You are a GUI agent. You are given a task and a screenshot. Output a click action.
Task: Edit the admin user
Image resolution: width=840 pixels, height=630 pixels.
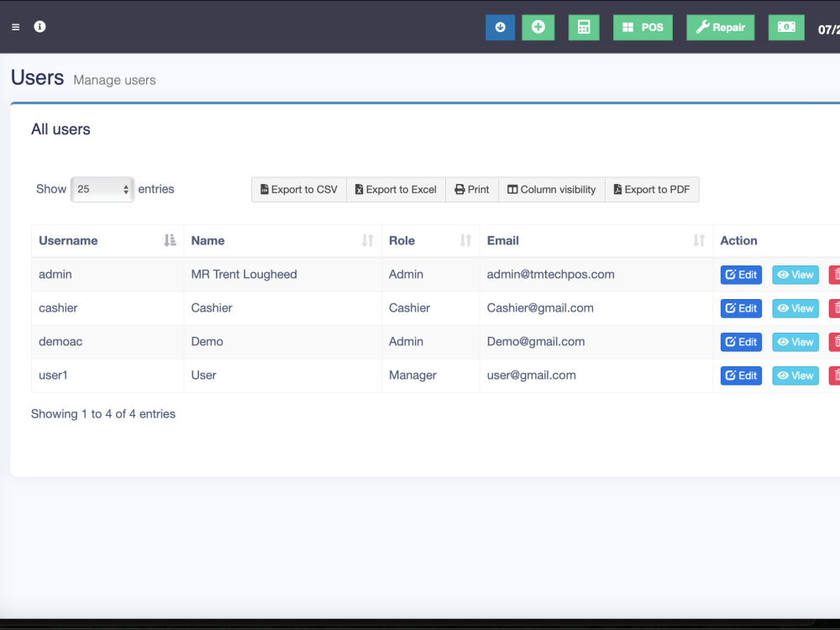[x=741, y=275]
